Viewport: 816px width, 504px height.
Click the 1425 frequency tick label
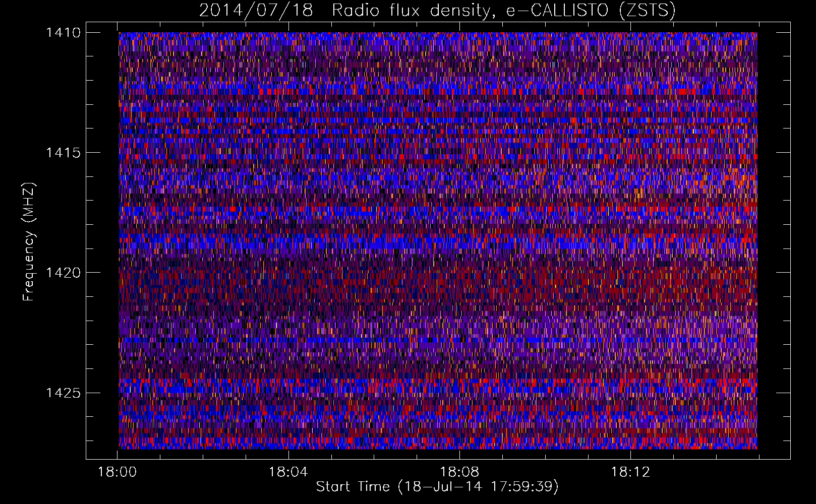[x=63, y=393]
